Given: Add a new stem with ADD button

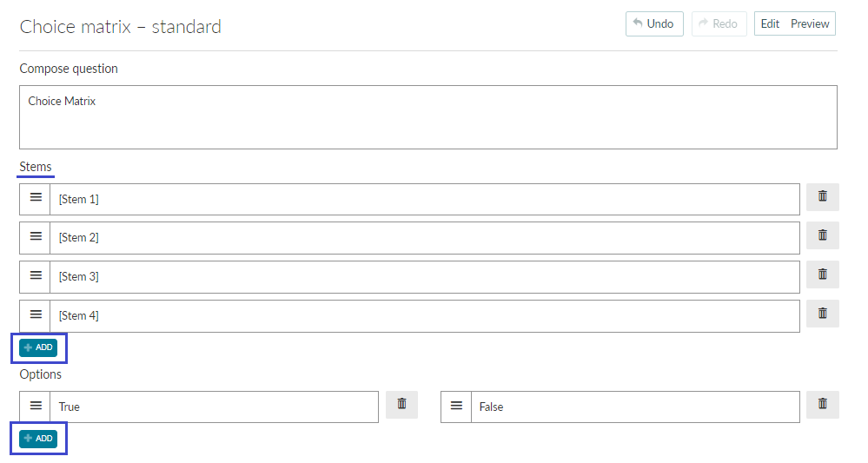Looking at the screenshot, I should [38, 347].
